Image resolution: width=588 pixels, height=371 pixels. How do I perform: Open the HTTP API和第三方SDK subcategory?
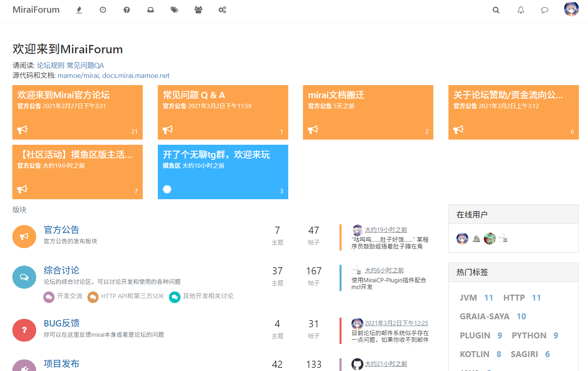point(132,296)
